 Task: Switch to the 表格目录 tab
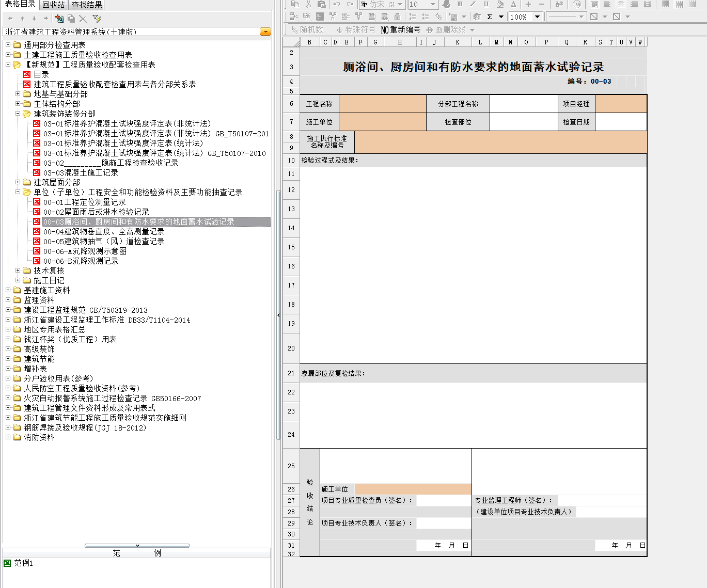20,4
